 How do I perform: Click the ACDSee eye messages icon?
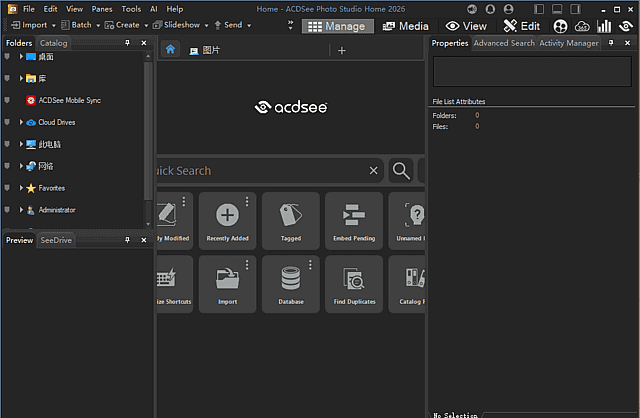(x=626, y=26)
